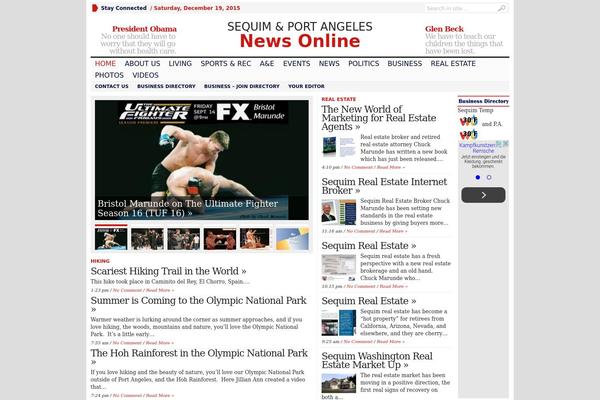Open the SPORTS & REC menu item
Image resolution: width=600 pixels, height=400 pixels.
click(x=226, y=64)
